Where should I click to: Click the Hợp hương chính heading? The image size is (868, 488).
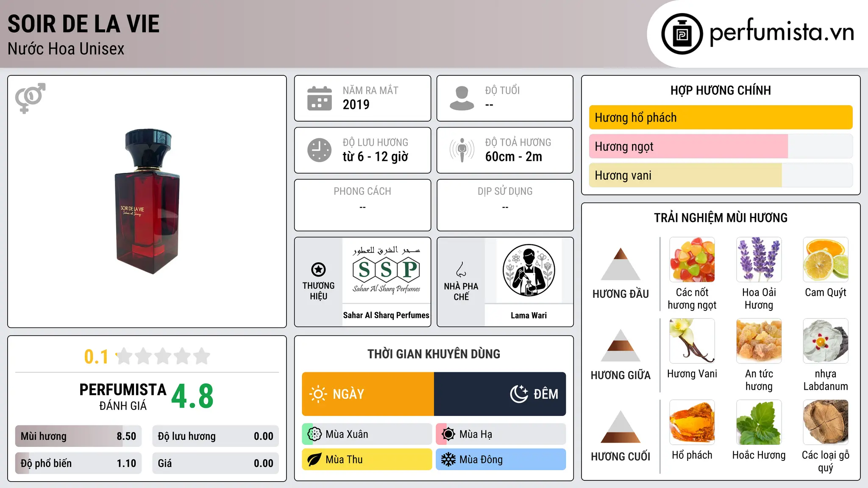click(x=721, y=90)
